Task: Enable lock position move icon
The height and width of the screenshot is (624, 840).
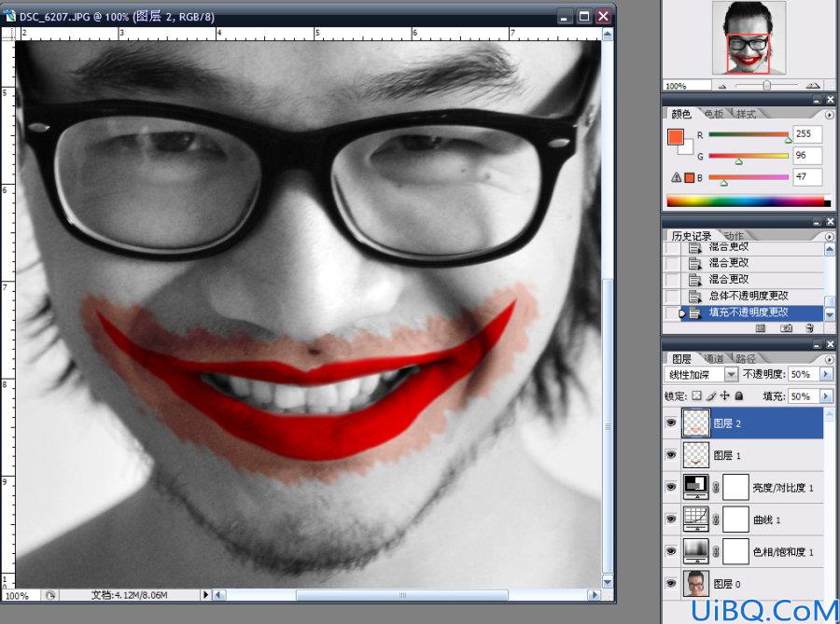Action: pos(725,396)
